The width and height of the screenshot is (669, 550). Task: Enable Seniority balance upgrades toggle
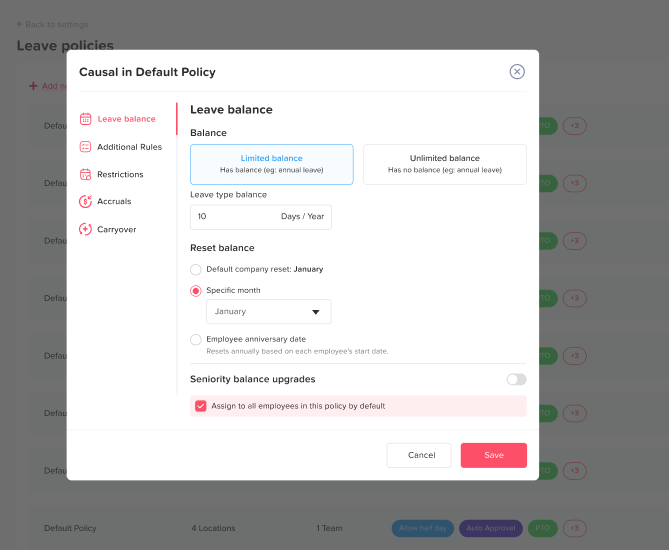tap(516, 379)
